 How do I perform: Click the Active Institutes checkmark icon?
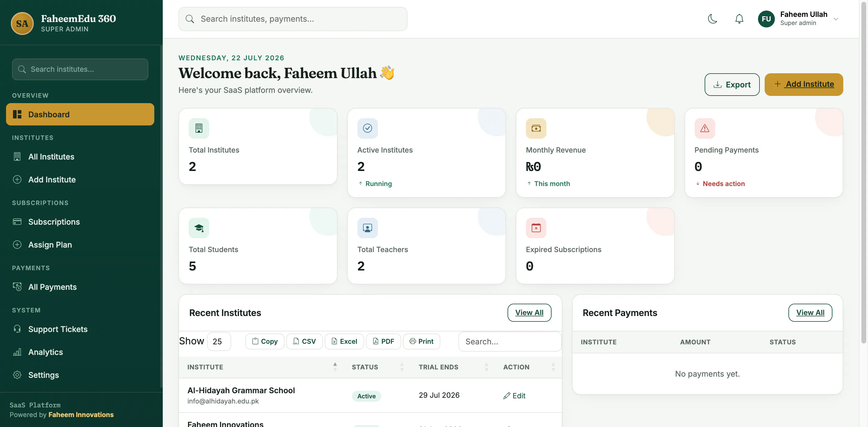367,128
